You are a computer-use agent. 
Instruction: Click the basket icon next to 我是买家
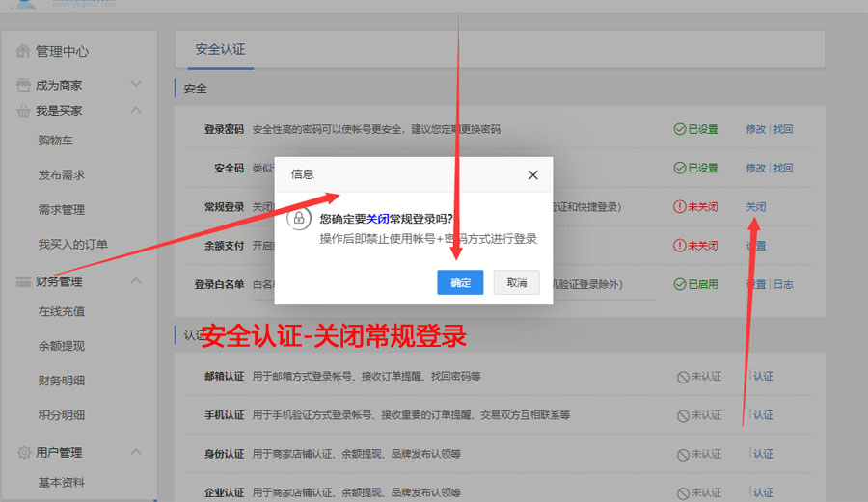(23, 111)
